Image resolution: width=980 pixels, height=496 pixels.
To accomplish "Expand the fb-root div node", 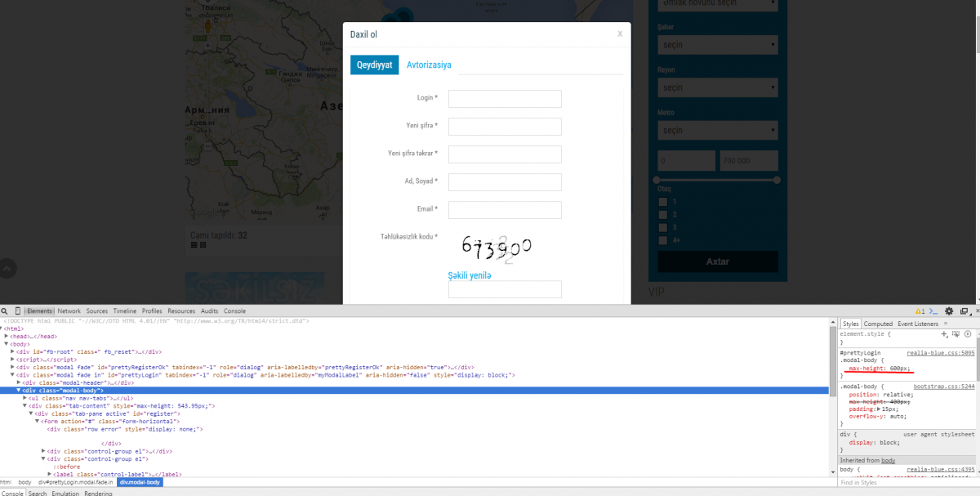I will point(12,351).
